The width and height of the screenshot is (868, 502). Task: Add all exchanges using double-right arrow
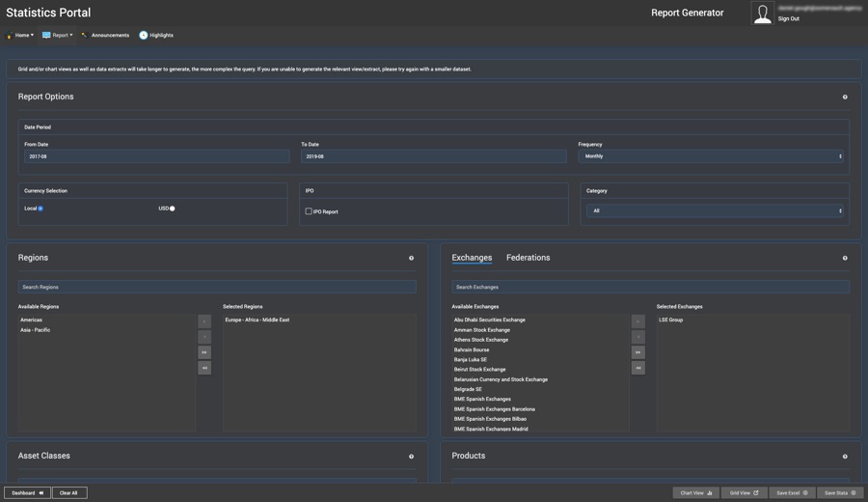tap(638, 352)
